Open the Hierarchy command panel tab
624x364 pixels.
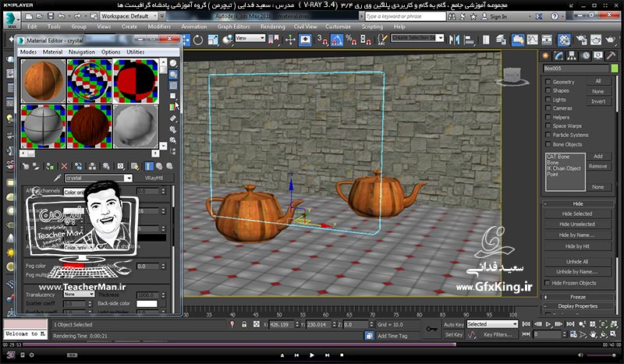pos(572,56)
